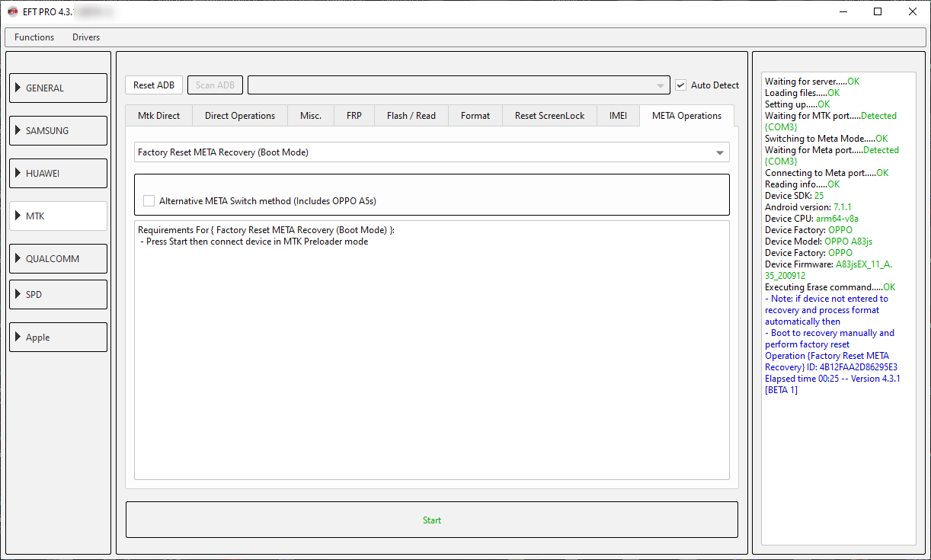Open the Functions menu
The image size is (931, 560).
pos(34,37)
